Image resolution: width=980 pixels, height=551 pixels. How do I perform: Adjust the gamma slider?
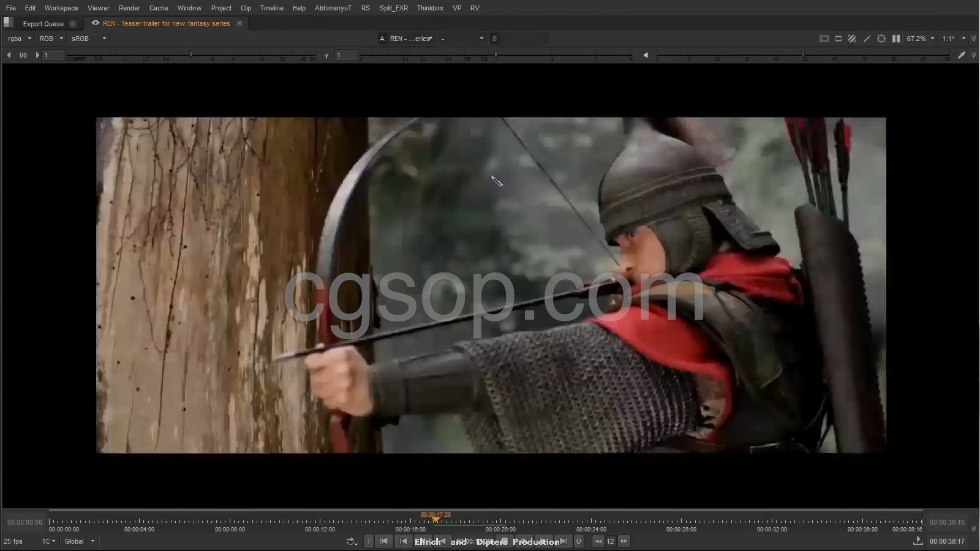[x=496, y=56]
